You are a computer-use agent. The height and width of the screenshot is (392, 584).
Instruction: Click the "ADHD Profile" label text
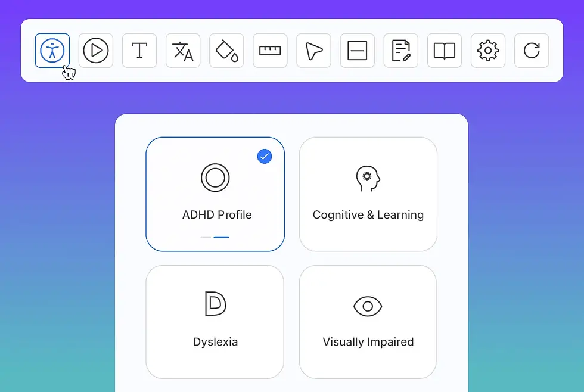(217, 215)
